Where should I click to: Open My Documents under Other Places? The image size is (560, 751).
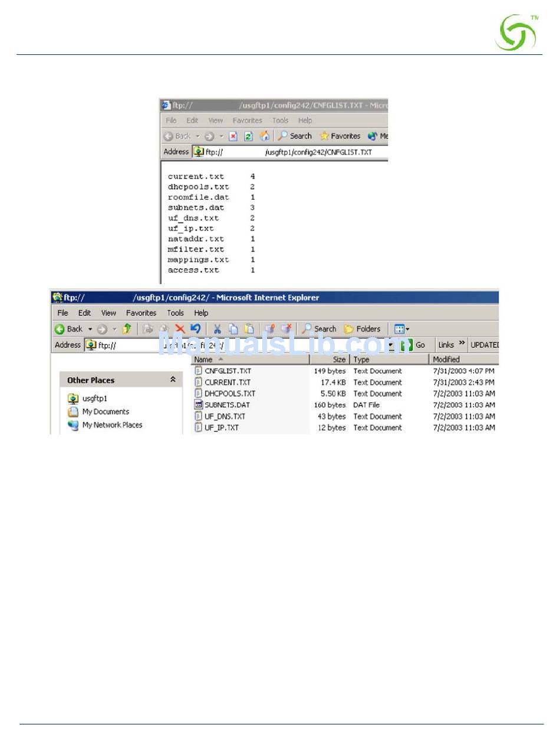tap(98, 412)
